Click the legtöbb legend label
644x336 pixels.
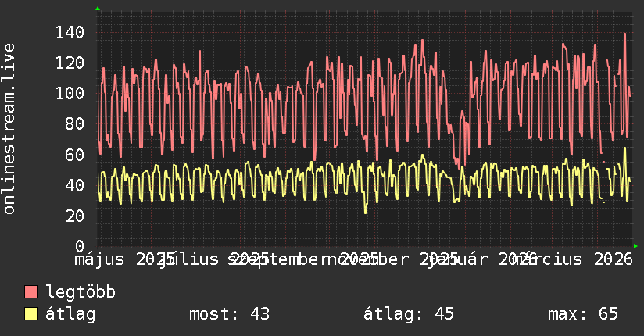(x=80, y=292)
